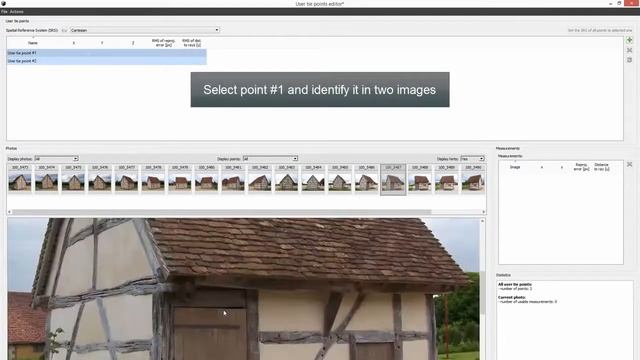Image resolution: width=640 pixels, height=360 pixels.
Task: Select photo thumbnail 100_3489
Action: 447,179
